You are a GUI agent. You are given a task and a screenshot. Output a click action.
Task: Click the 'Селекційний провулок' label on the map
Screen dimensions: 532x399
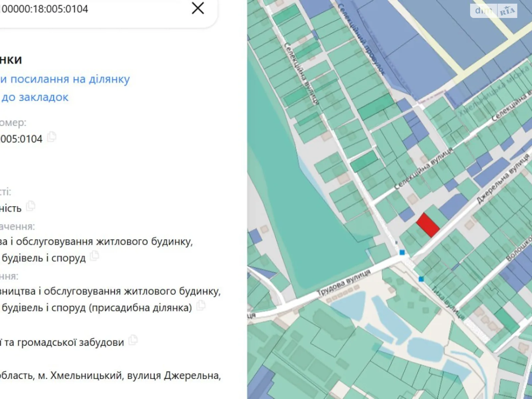click(x=361, y=38)
